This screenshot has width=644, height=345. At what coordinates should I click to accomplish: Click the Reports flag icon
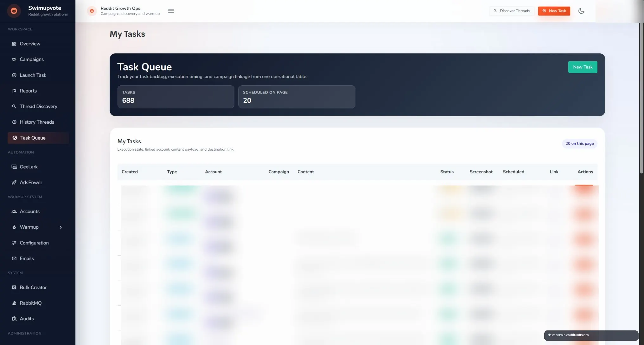pyautogui.click(x=14, y=91)
